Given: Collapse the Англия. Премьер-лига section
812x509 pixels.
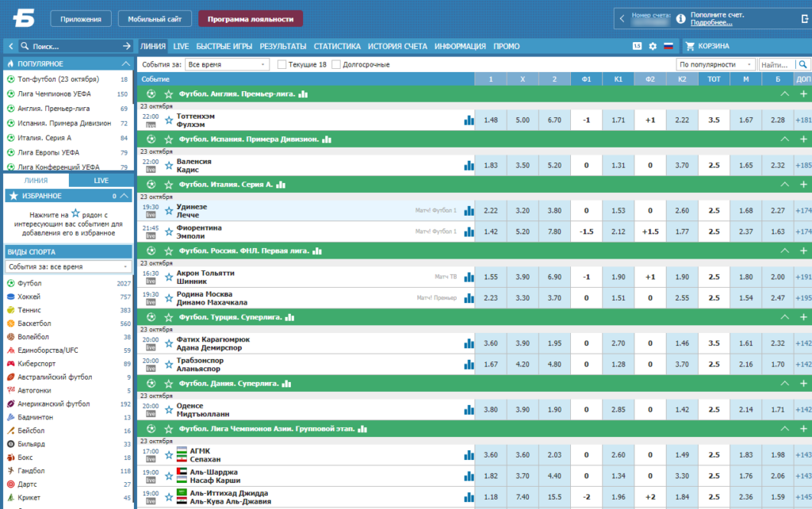Looking at the screenshot, I should click(x=784, y=94).
